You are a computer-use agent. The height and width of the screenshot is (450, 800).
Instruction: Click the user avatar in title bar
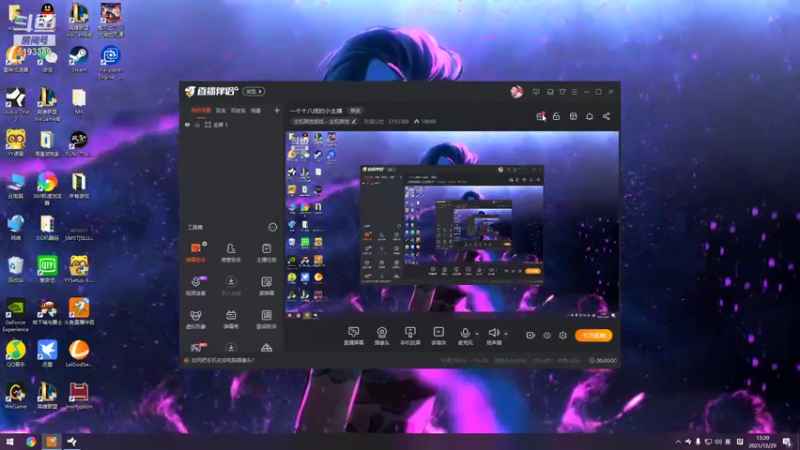(516, 92)
